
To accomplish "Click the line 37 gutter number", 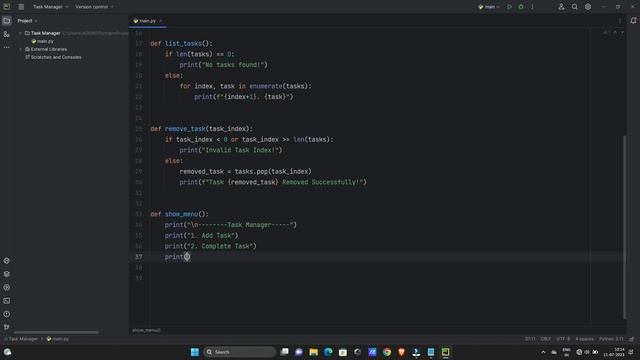I will [139, 257].
